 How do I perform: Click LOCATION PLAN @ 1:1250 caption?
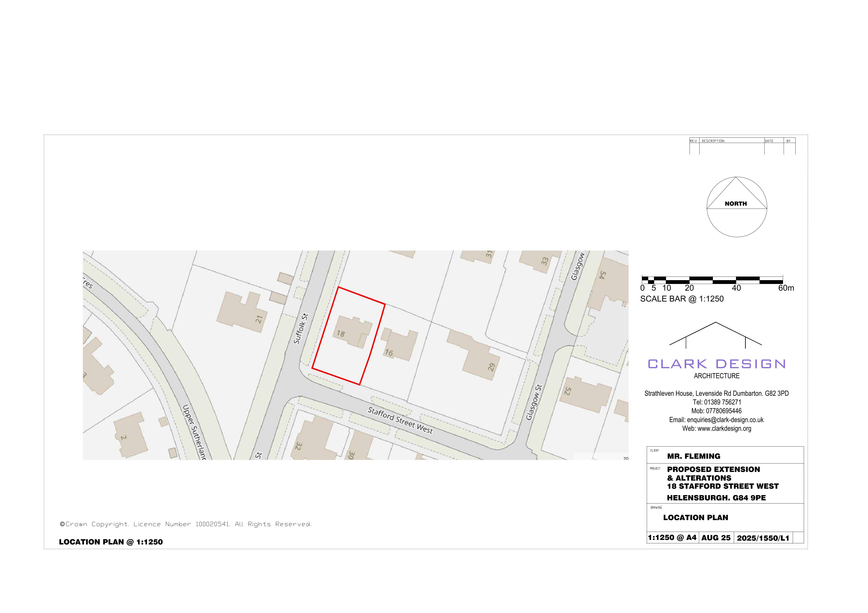click(111, 542)
